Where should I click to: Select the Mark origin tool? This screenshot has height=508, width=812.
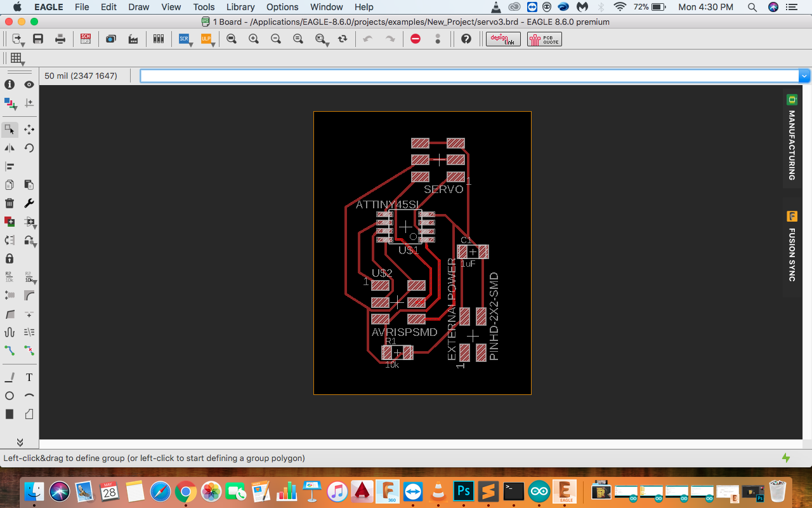(x=29, y=103)
